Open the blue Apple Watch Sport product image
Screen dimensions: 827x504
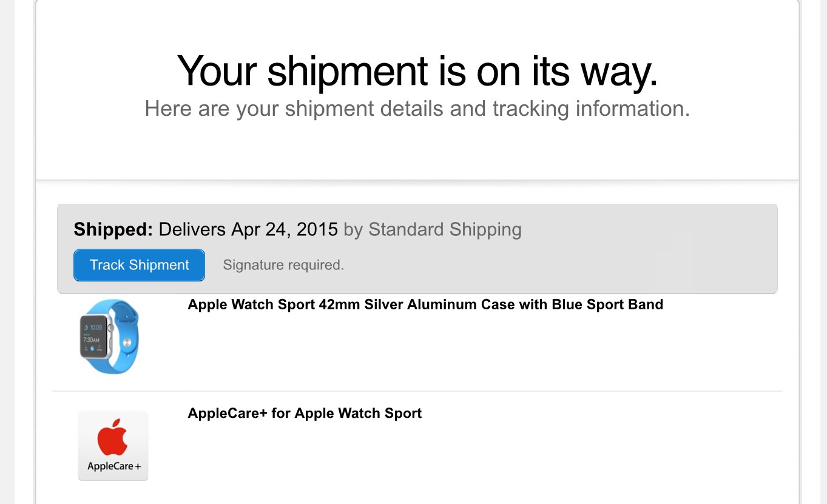(x=110, y=337)
